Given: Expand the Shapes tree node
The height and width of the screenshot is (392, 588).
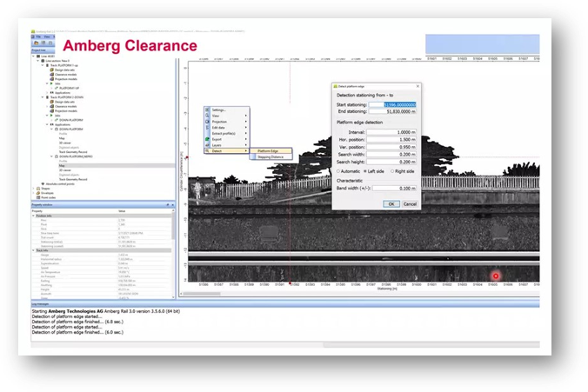Looking at the screenshot, I should 32,188.
